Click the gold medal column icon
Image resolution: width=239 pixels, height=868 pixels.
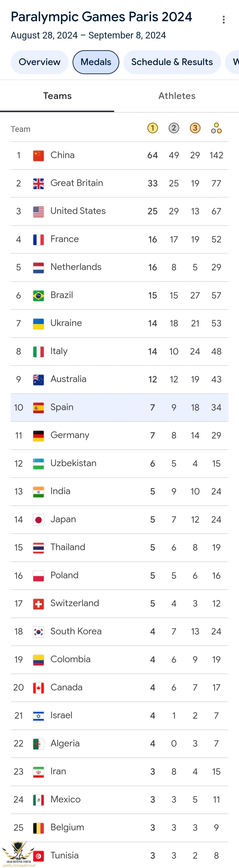click(152, 128)
